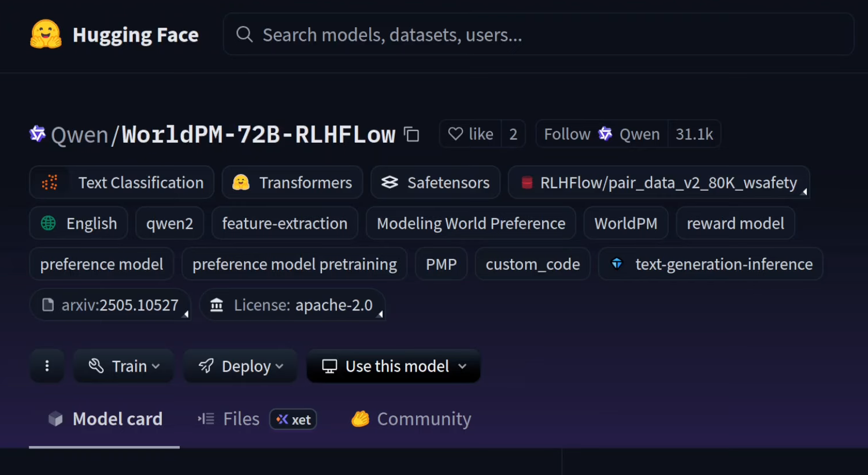Expand the license tag corner arrow
The image size is (868, 475).
tap(379, 314)
